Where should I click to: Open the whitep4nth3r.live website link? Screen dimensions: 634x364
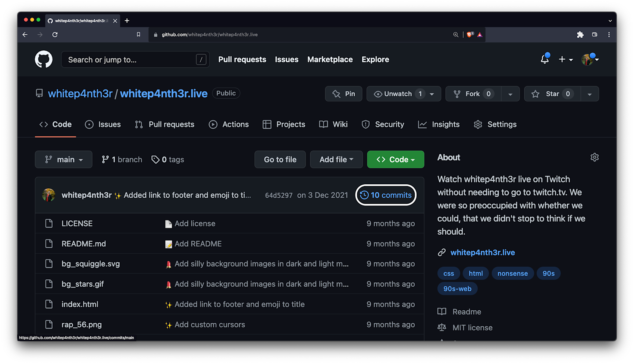click(x=482, y=252)
